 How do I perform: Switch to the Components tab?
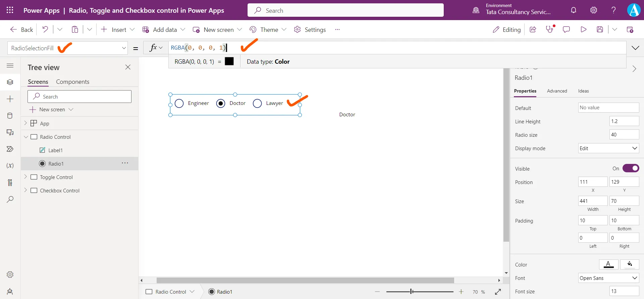pyautogui.click(x=72, y=82)
